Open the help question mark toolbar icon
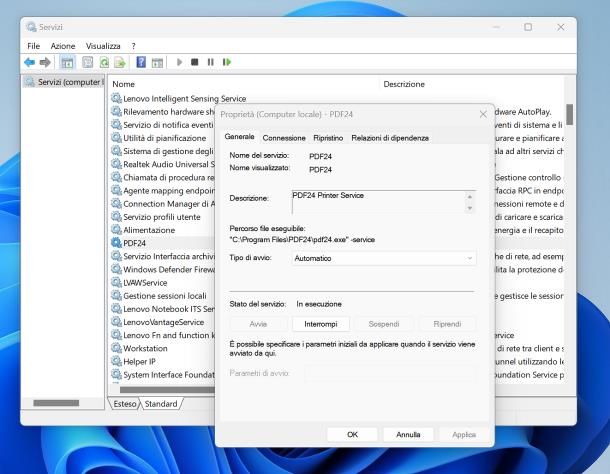Viewport: 610px width, 474px height. click(141, 62)
